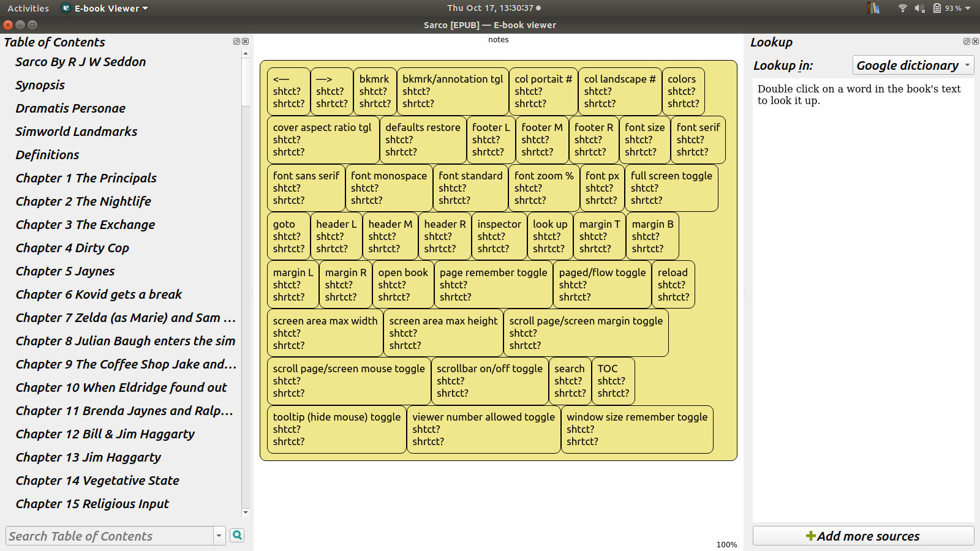980x551 pixels.
Task: Click the search note box
Action: point(570,381)
